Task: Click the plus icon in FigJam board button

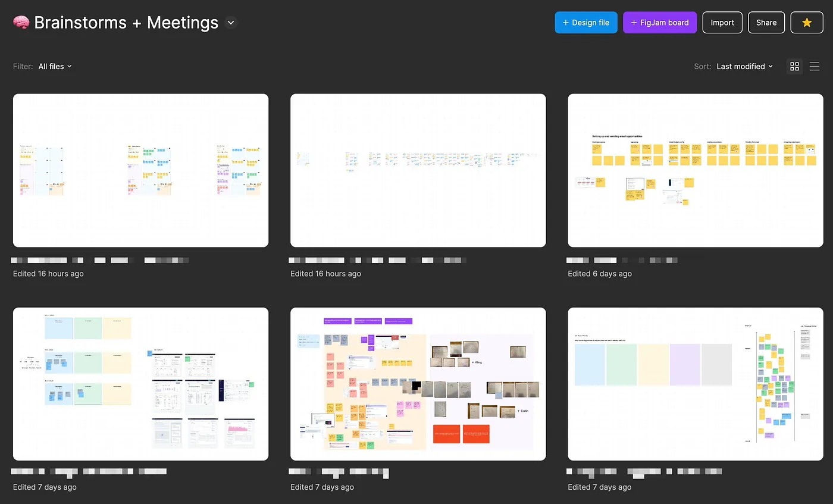Action: (634, 23)
